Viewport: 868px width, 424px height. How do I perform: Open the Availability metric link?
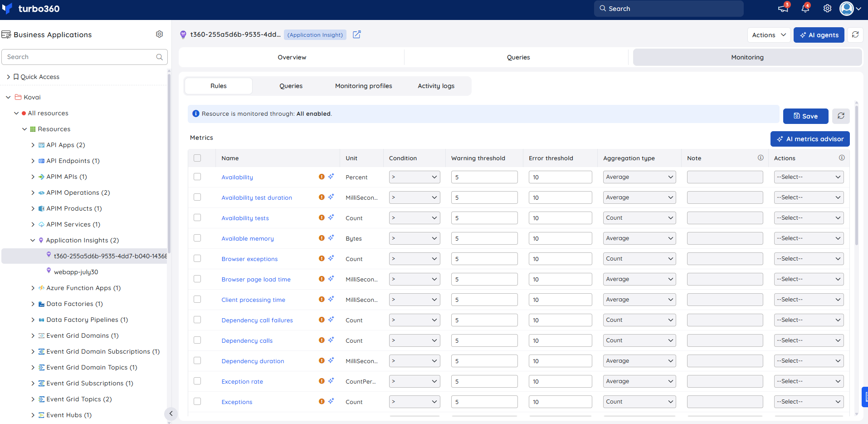point(237,177)
